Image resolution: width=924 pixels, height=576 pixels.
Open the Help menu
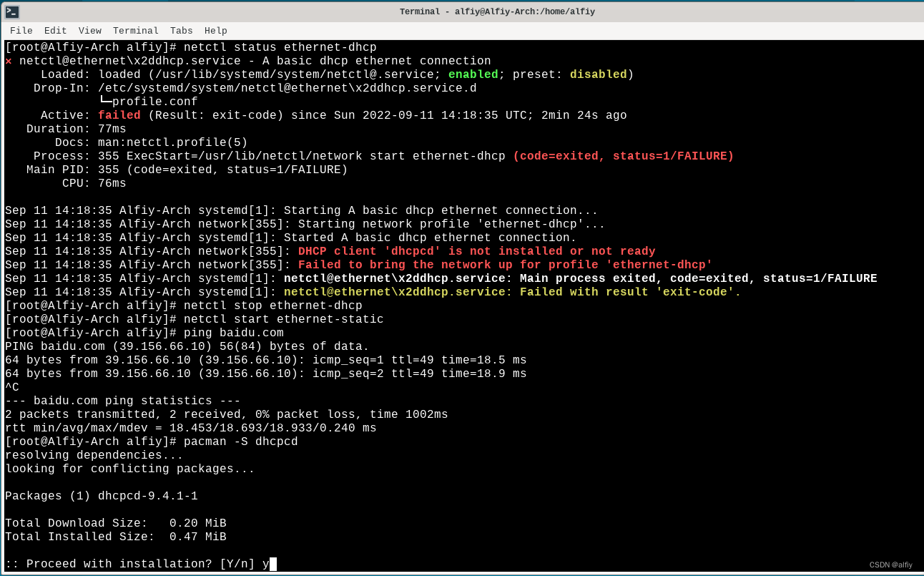[215, 31]
